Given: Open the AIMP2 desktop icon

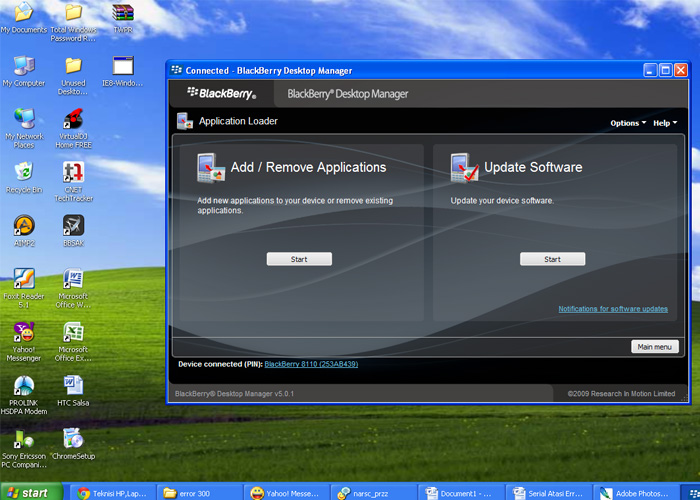Looking at the screenshot, I should click(x=24, y=225).
